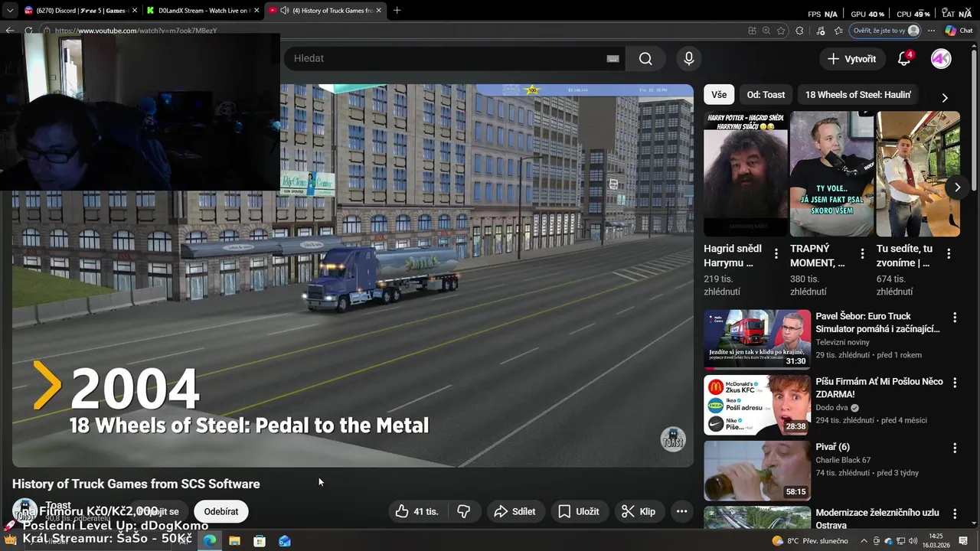Share the video via Sdílet
Viewport: 980px width, 551px height.
(x=514, y=511)
